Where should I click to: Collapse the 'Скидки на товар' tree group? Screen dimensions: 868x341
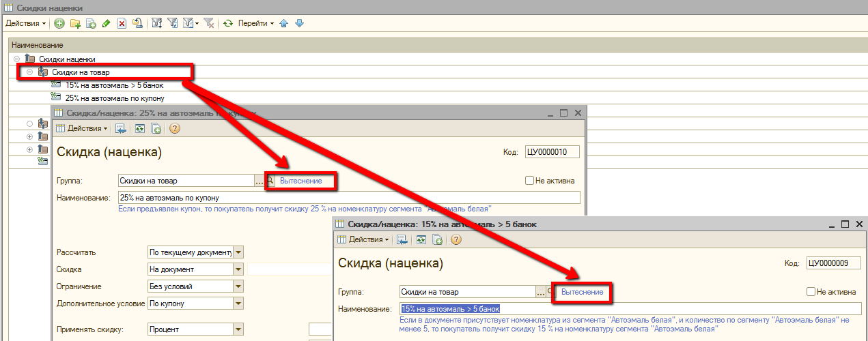tap(29, 72)
